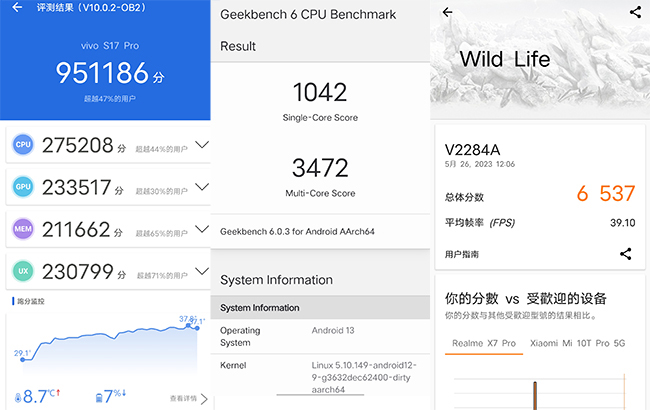This screenshot has height=410, width=650.
Task: Tap the MEM score icon
Action: point(23,229)
